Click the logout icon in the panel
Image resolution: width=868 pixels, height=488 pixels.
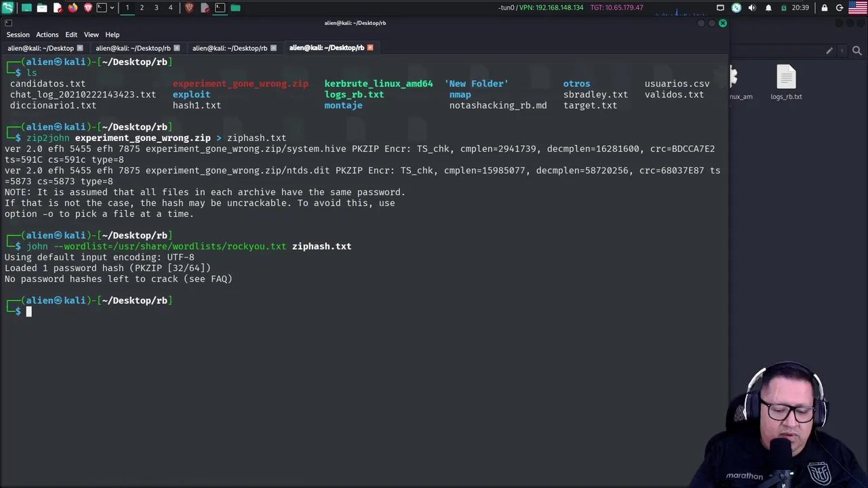pyautogui.click(x=840, y=7)
